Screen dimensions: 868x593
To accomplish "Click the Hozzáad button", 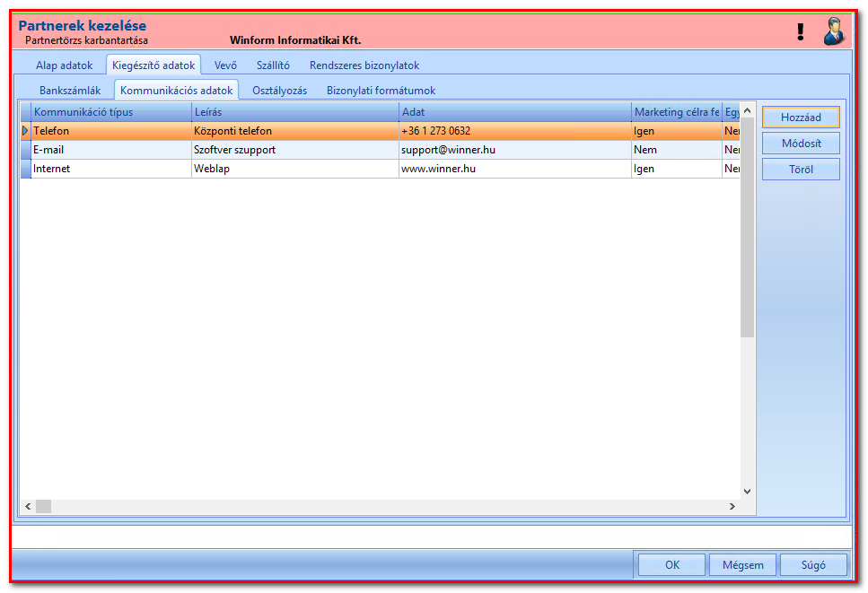I will pos(801,118).
